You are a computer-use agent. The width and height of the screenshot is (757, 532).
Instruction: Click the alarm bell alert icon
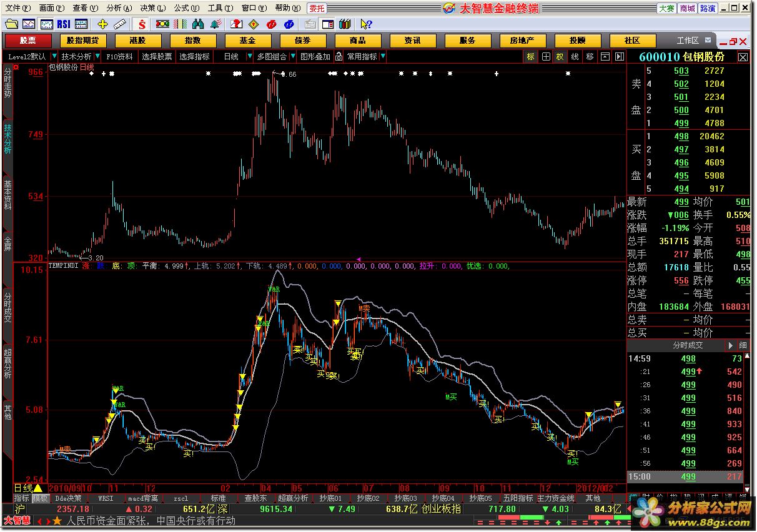pyautogui.click(x=215, y=24)
